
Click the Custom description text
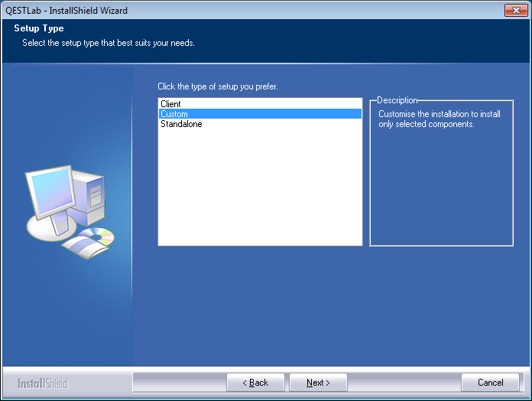click(x=440, y=119)
